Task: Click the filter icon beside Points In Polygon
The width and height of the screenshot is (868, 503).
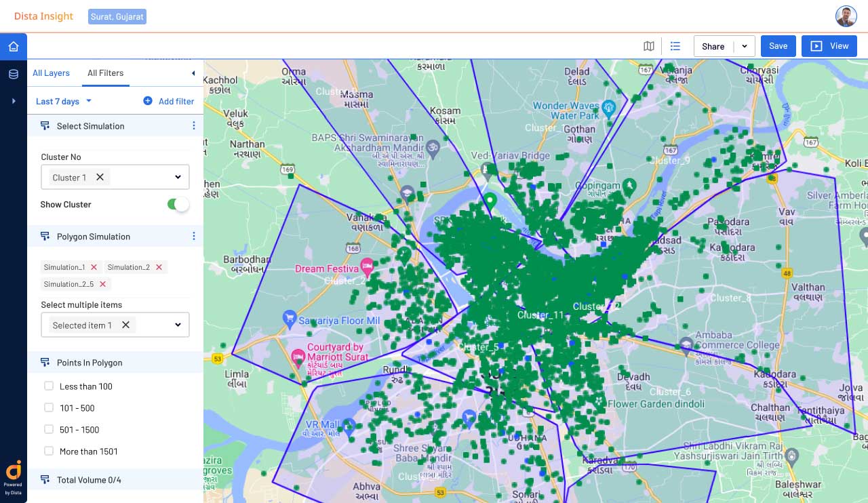Action: click(x=45, y=363)
